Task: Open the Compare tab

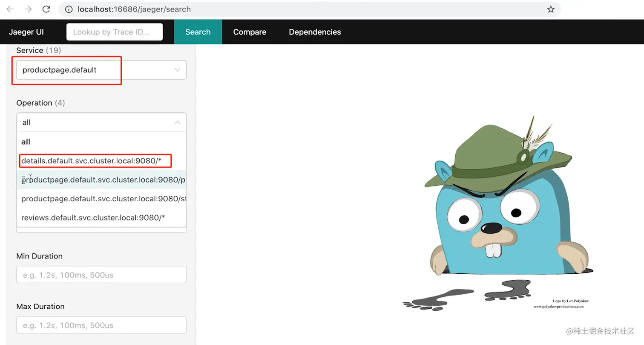Action: pyautogui.click(x=250, y=32)
